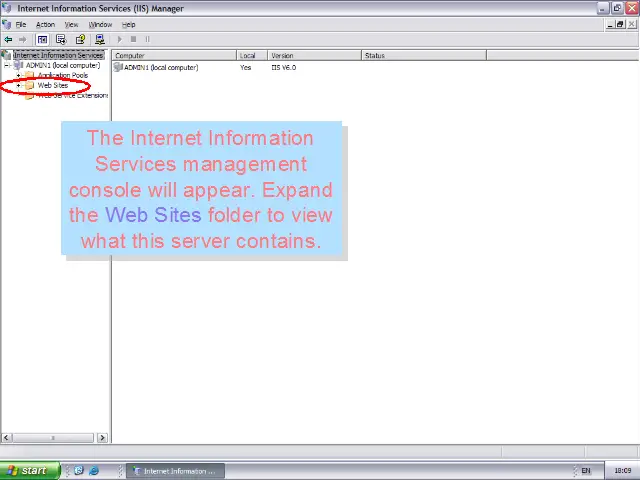Click the tree pane's scroll right arrow
This screenshot has width=640, height=480.
coord(102,438)
